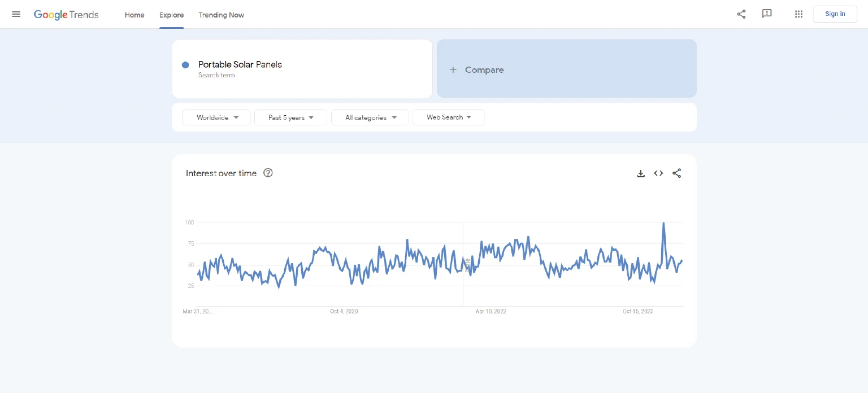Screen dimensions: 868x393
Task: Open the hamburger main menu
Action: [16, 14]
